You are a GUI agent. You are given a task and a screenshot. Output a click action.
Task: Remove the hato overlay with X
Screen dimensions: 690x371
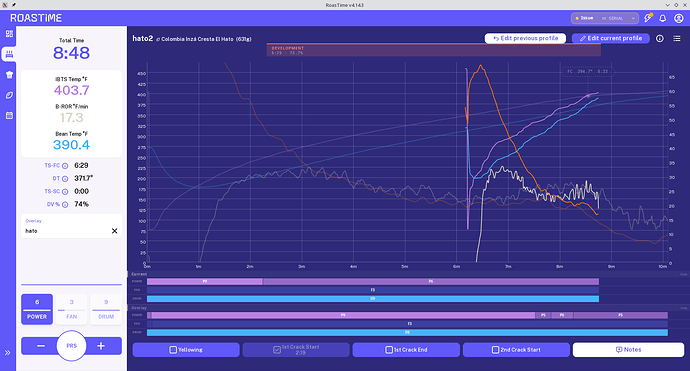tap(114, 231)
